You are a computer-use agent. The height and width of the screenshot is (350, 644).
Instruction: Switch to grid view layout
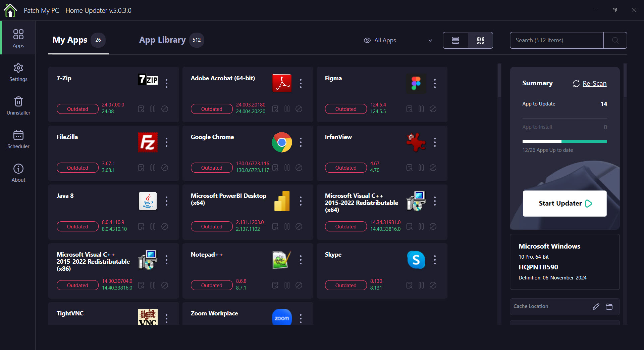point(480,40)
